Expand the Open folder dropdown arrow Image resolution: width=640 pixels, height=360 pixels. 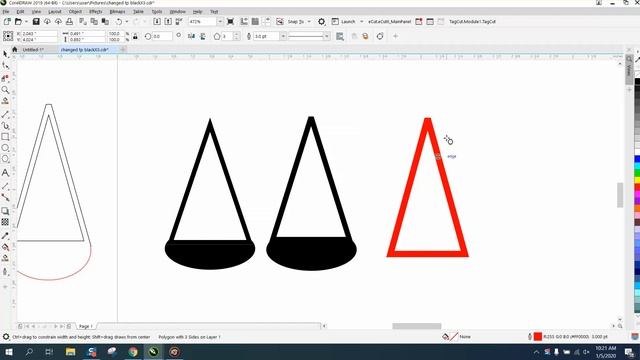[26, 22]
